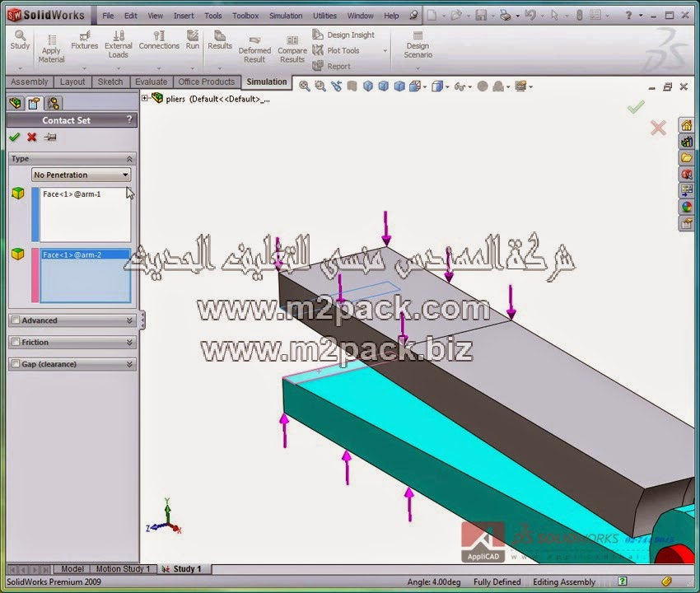Screen dimensions: 700x593
Task: Open the Fixtures tool
Action: pos(84,40)
